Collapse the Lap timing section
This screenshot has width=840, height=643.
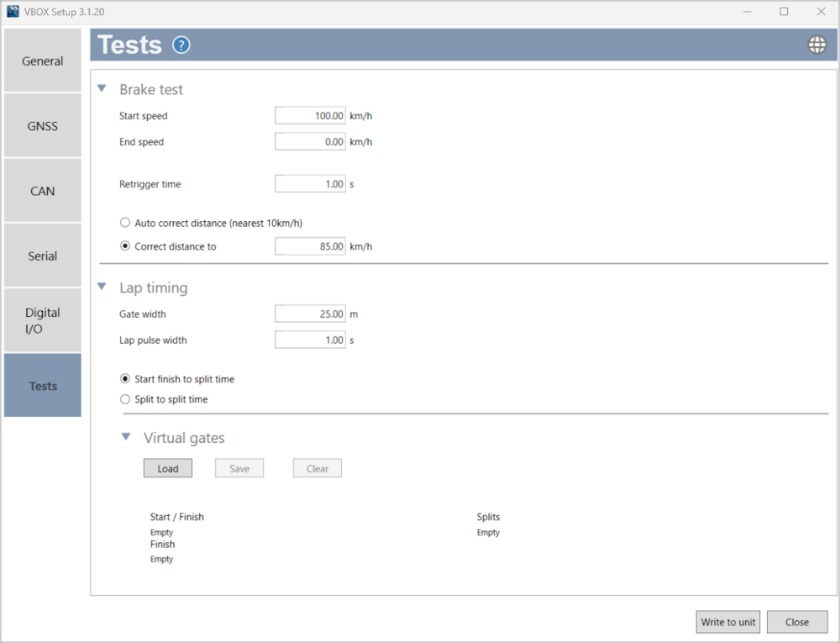coord(102,287)
